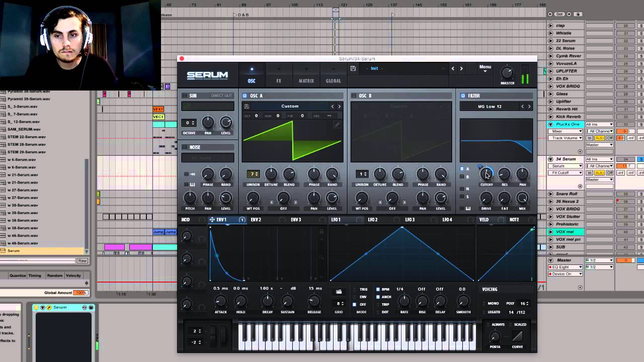
Task: Open OSC A wavetable editor pencil
Action: (337, 124)
